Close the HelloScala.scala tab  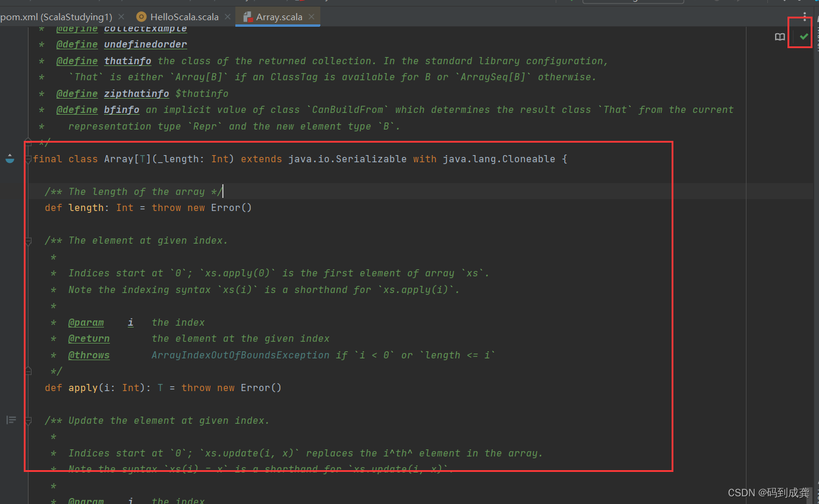pos(228,17)
